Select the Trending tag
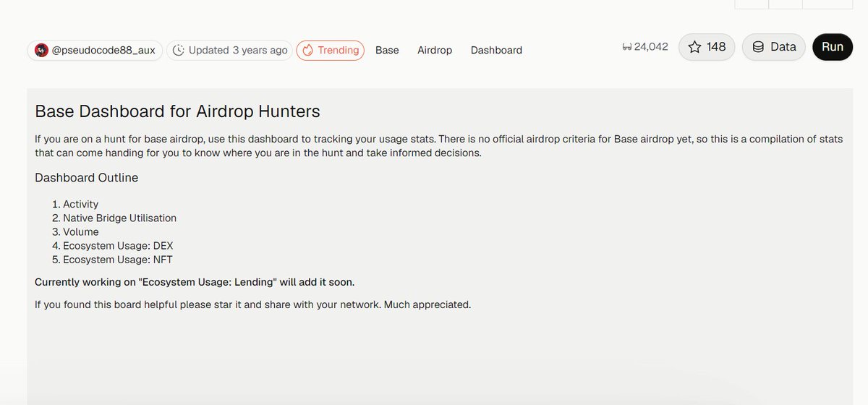Viewport: 868px width, 405px height. click(330, 50)
